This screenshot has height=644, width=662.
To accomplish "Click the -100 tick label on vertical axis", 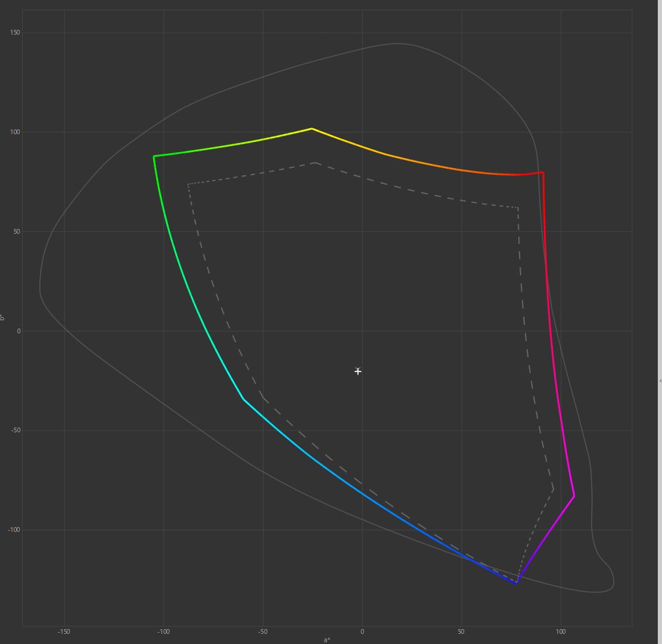I will click(x=13, y=530).
